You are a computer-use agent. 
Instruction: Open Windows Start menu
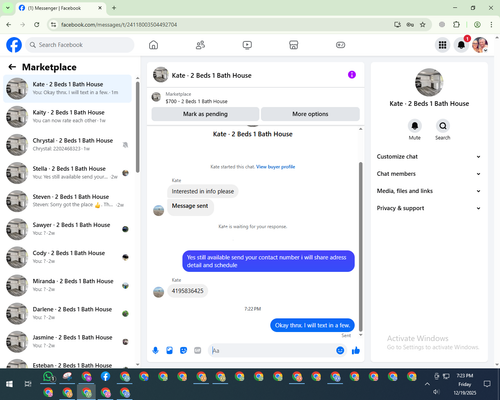(x=9, y=384)
